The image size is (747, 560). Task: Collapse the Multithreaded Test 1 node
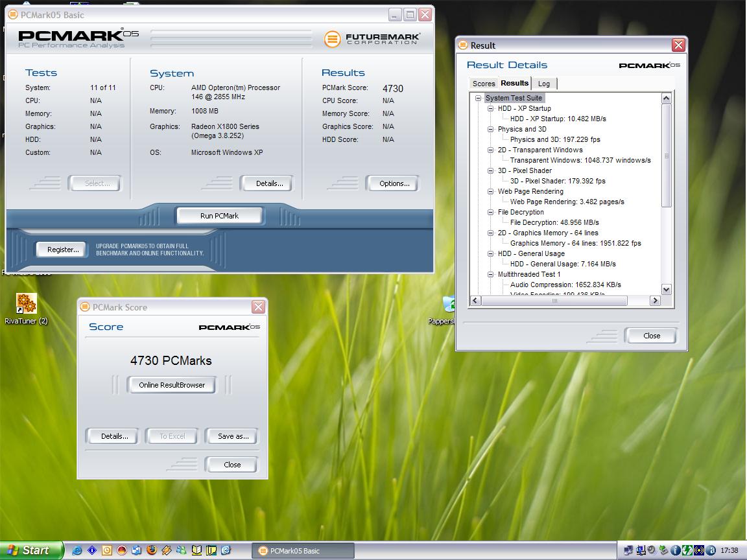[490, 274]
